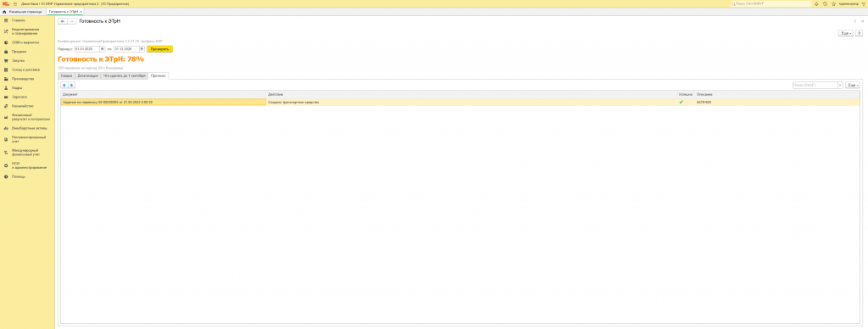The width and height of the screenshot is (868, 329).
Task: Open calendar picker for start date
Action: 102,48
